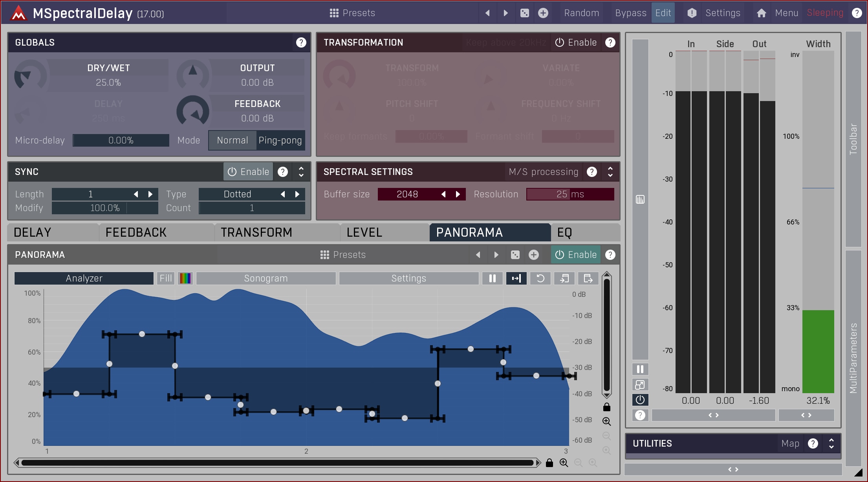This screenshot has width=868, height=482.
Task: Click the analyzer reset (circular arrow) icon
Action: pyautogui.click(x=540, y=278)
